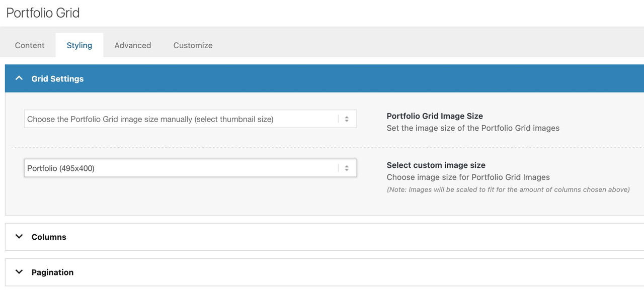The image size is (644, 296).
Task: Collapse Grid Settings with the up chevron
Action: [19, 78]
